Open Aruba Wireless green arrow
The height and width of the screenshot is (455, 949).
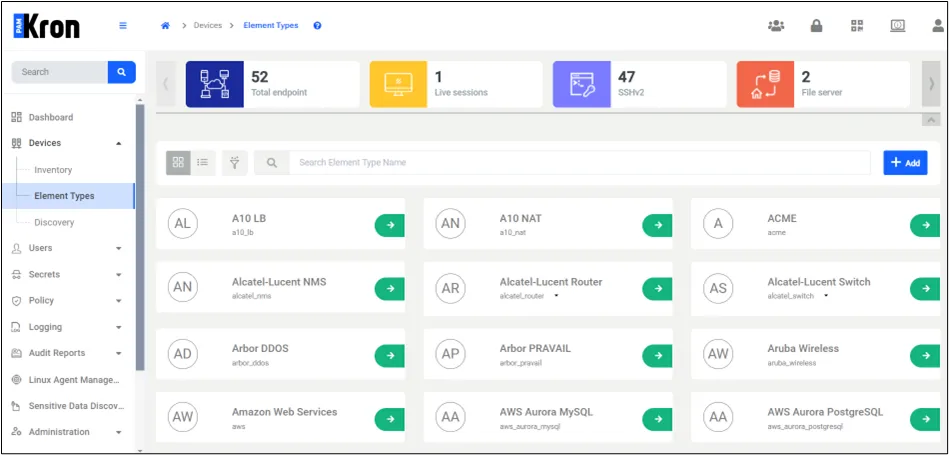coord(925,355)
